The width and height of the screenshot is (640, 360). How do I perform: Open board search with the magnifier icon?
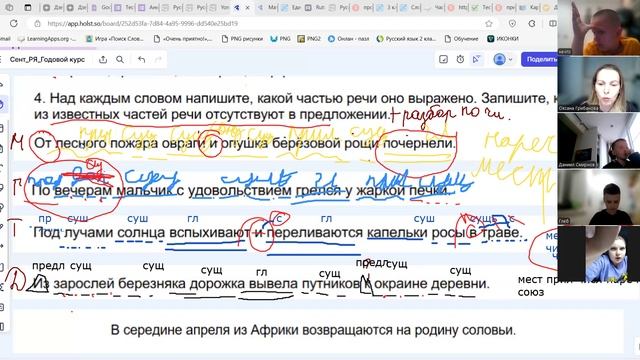[x=120, y=60]
